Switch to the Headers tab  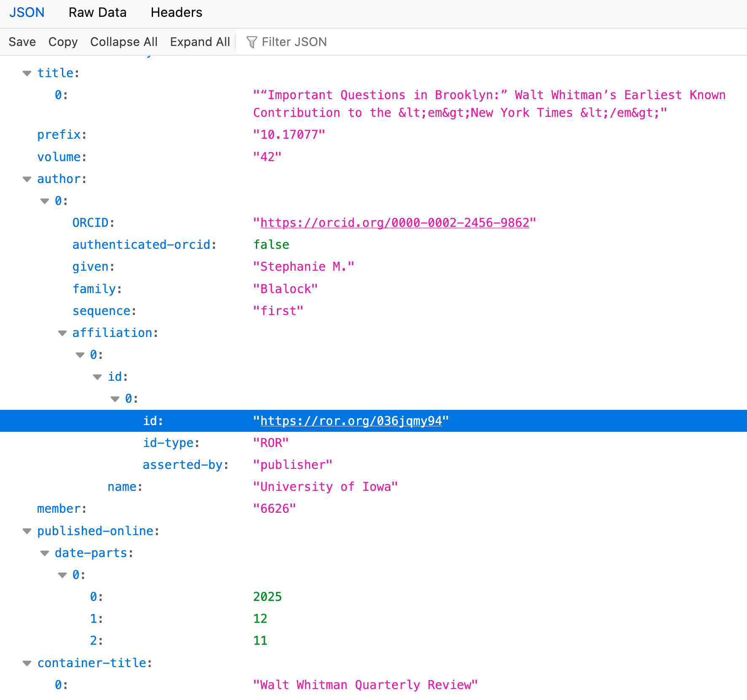[176, 12]
